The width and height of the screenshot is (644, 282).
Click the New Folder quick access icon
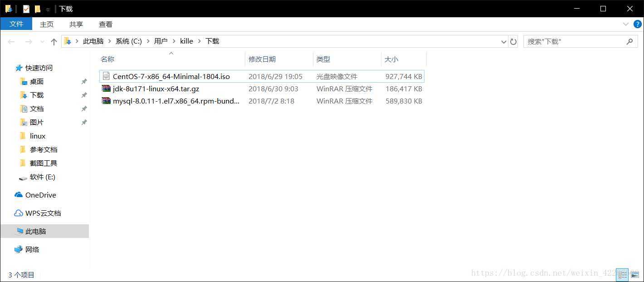coord(38,9)
